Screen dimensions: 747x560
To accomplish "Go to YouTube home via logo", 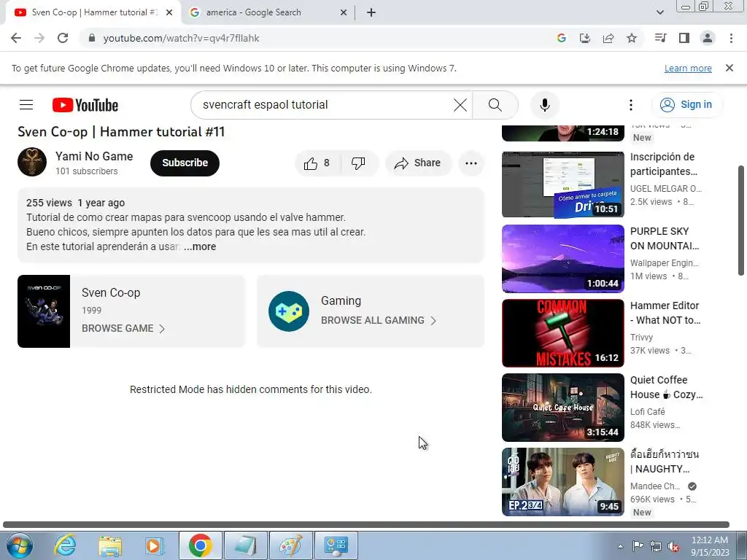I will (x=85, y=105).
